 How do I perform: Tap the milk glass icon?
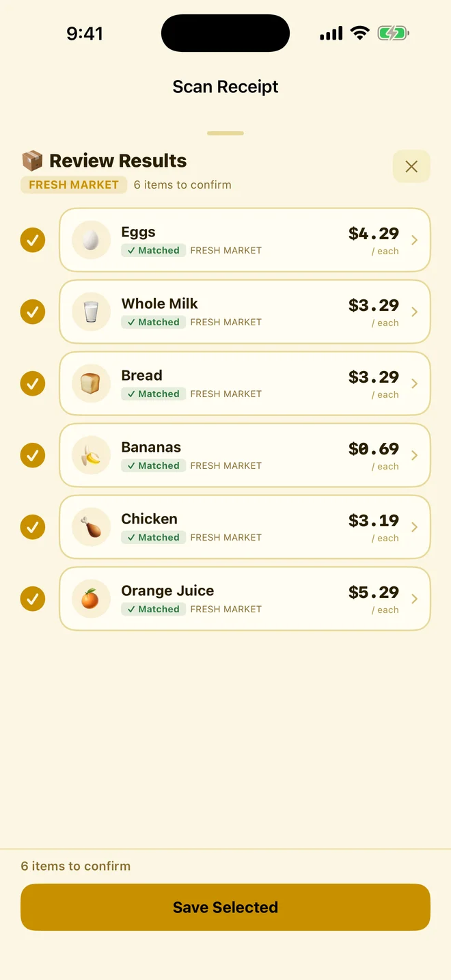click(91, 312)
